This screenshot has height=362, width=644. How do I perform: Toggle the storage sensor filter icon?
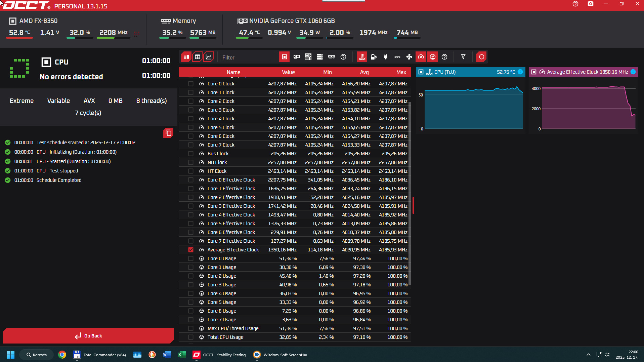click(x=320, y=57)
